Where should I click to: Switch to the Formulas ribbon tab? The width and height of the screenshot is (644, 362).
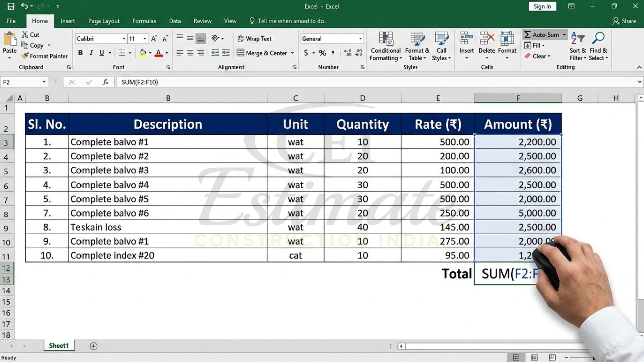click(144, 21)
